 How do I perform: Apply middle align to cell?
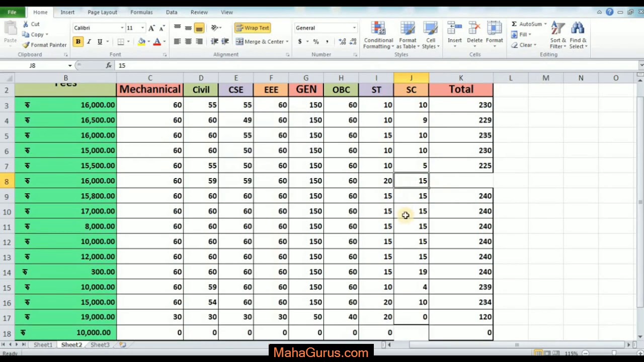pos(188,28)
